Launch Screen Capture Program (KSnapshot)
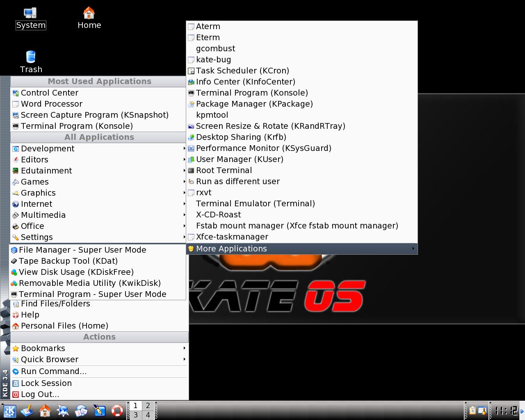This screenshot has width=525, height=420. click(x=98, y=115)
